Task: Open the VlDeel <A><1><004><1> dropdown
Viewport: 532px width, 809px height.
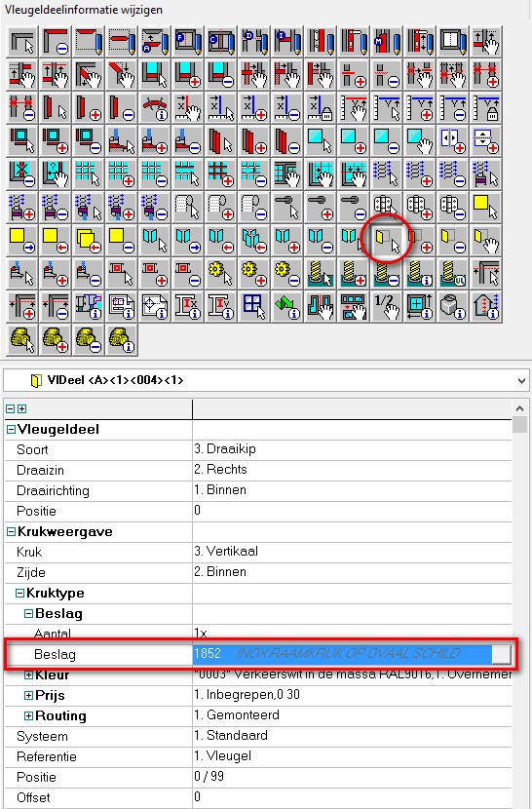Action: (x=521, y=381)
